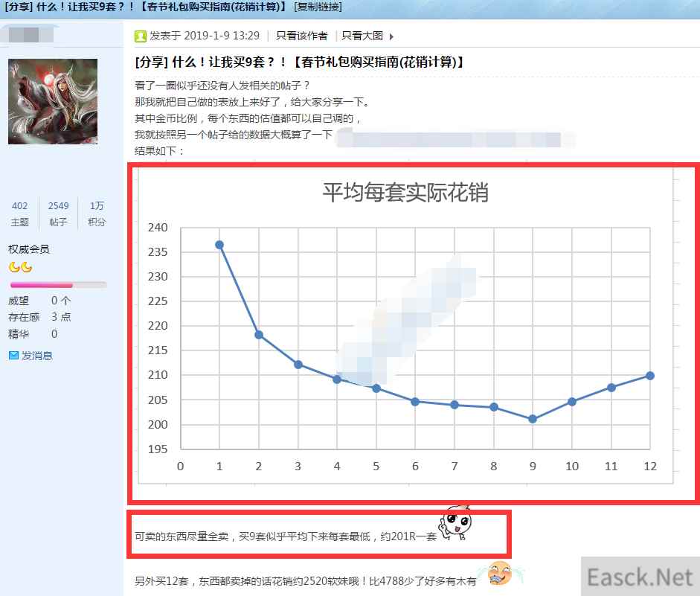Screen dimensions: 700x596
Task: Click the green poster icon beside 发表于
Action: click(x=141, y=36)
